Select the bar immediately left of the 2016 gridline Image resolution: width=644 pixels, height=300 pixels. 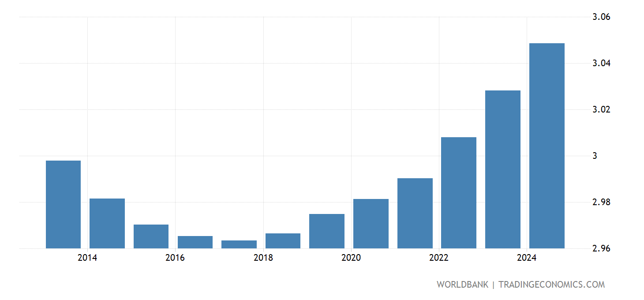(151, 236)
